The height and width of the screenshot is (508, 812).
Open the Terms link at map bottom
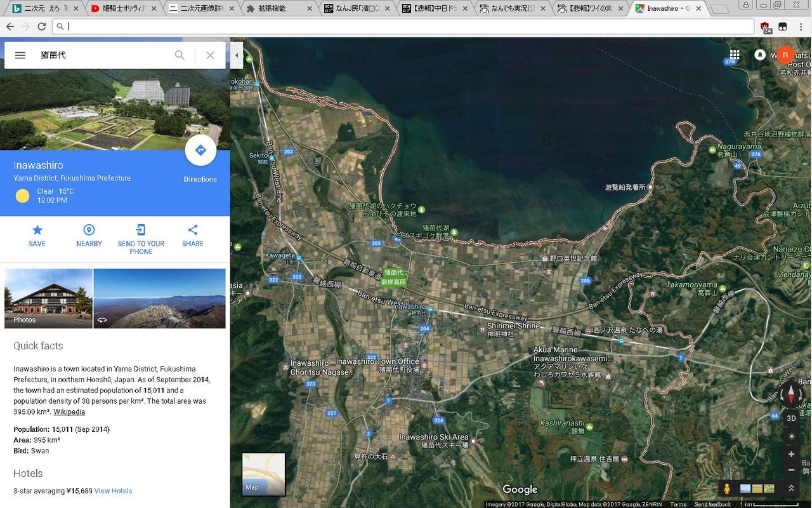[678, 504]
